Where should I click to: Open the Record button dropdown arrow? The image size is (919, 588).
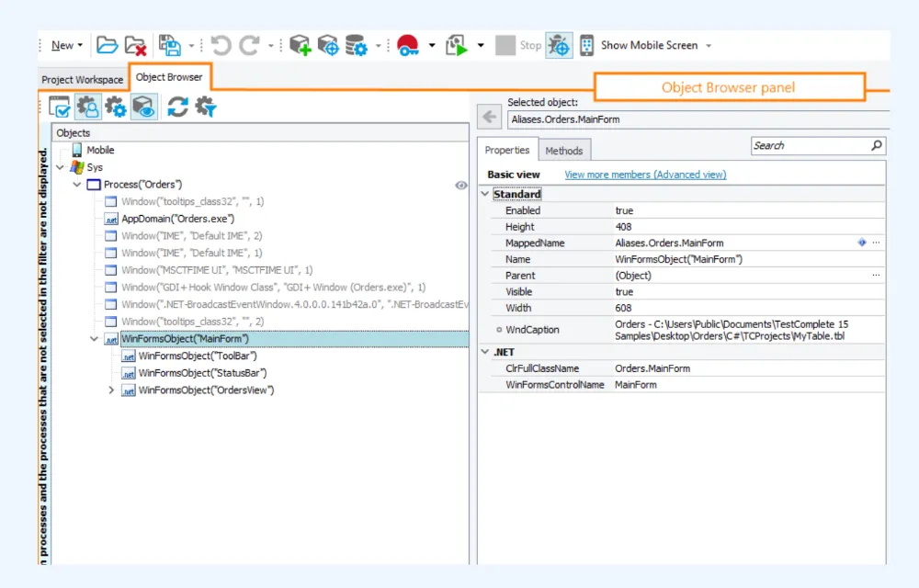[x=432, y=46]
